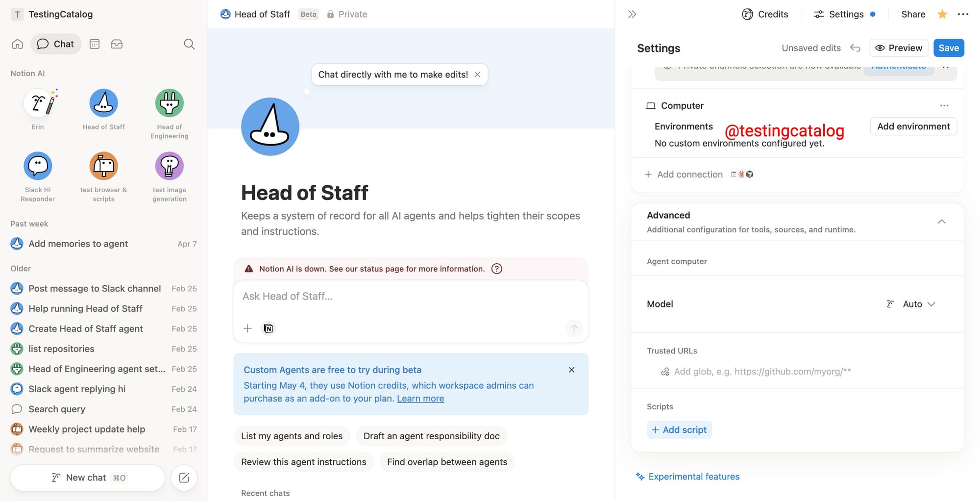
Task: Open 'Create Head of Staff agent' chat
Action: [x=103, y=329]
